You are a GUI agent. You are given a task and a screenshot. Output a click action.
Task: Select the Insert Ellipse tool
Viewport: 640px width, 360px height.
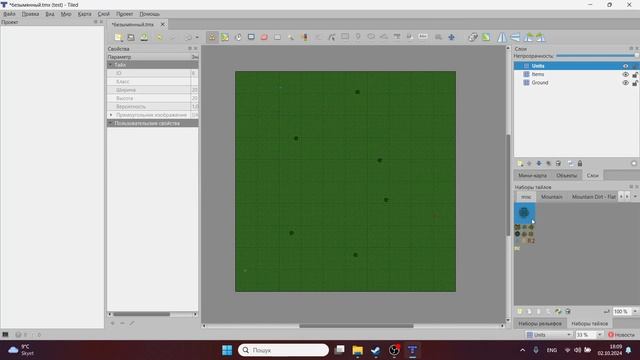[371, 37]
